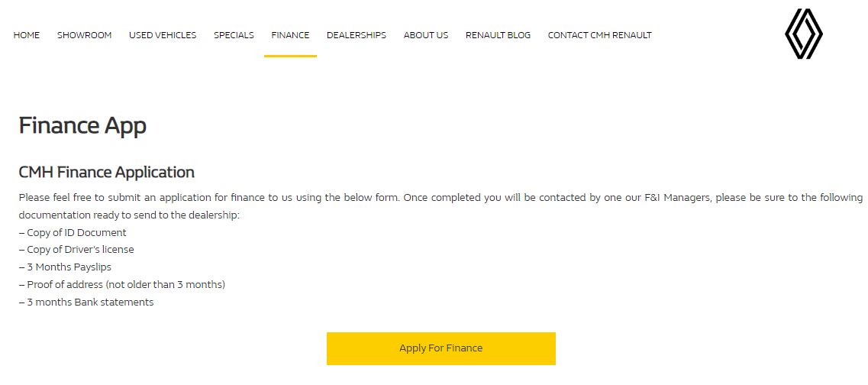Open the SHOWROOM menu item
The height and width of the screenshot is (385, 868).
[84, 35]
